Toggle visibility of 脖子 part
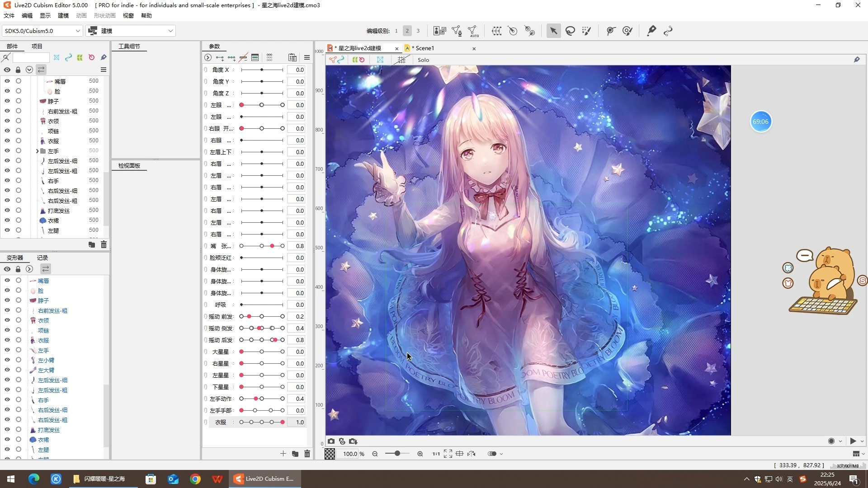 click(x=7, y=101)
